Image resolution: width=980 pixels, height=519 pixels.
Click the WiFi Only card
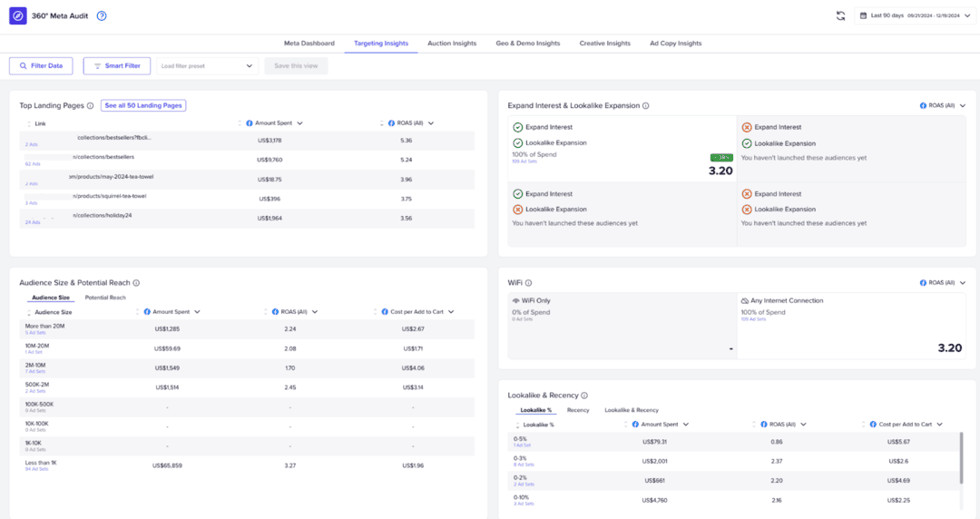[x=622, y=326]
